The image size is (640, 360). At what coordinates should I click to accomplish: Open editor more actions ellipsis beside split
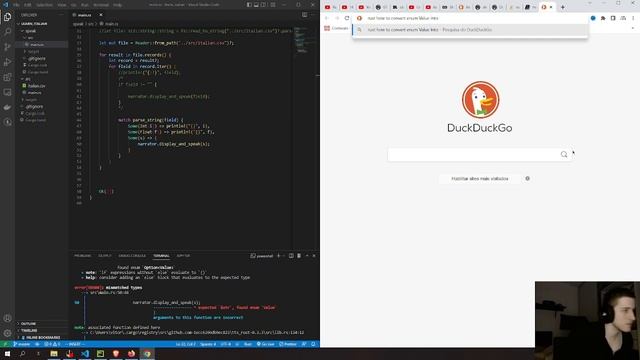(x=313, y=15)
